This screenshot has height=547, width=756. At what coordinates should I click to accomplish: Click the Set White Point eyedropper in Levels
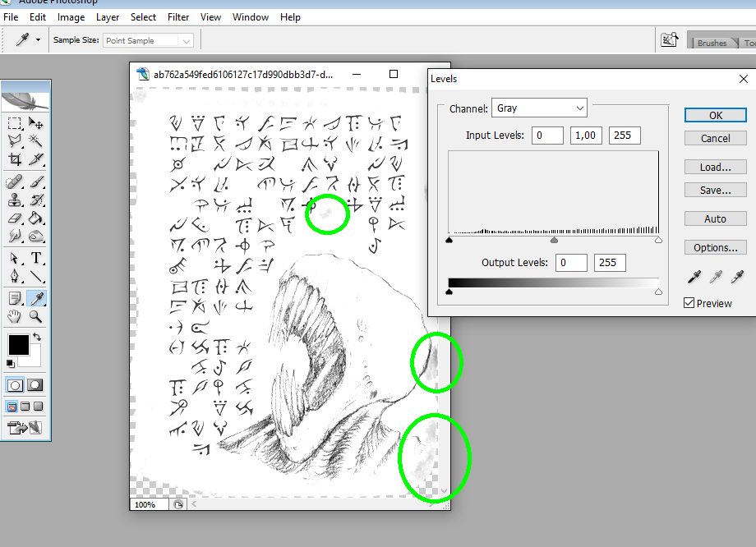[x=737, y=277]
